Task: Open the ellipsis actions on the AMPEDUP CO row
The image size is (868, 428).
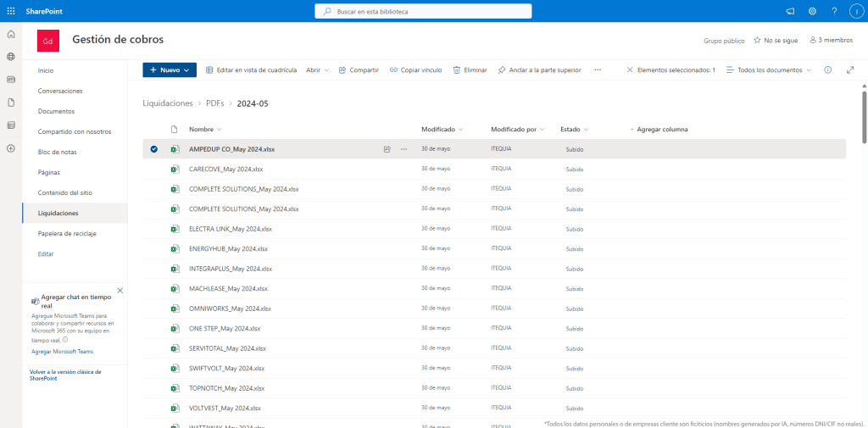Action: (403, 149)
